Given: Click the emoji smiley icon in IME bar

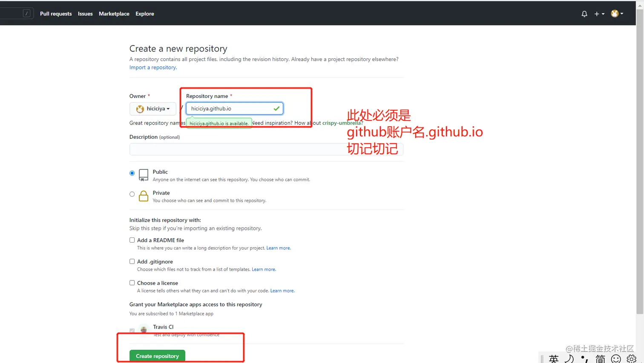Looking at the screenshot, I should coord(616,359).
